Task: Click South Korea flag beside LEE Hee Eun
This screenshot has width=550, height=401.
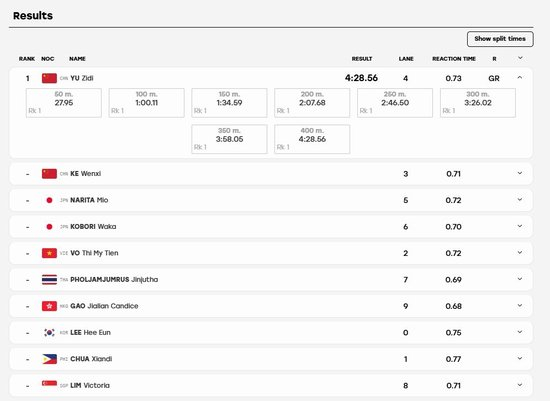Action: pyautogui.click(x=49, y=332)
